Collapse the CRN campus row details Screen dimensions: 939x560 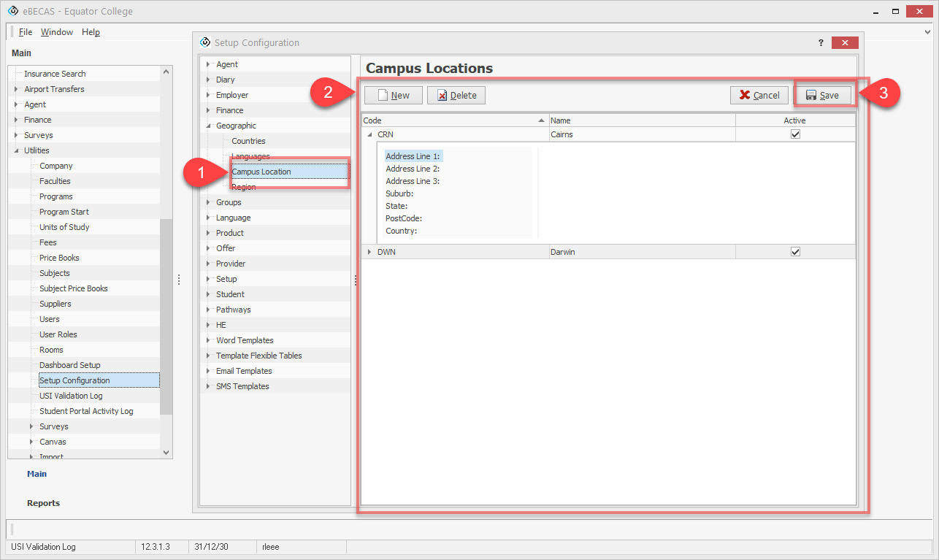[369, 134]
